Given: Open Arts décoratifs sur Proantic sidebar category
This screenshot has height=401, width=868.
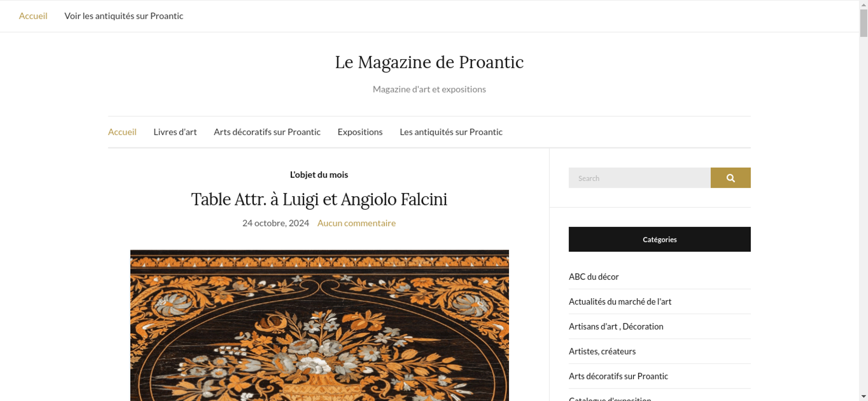Looking at the screenshot, I should (x=618, y=376).
